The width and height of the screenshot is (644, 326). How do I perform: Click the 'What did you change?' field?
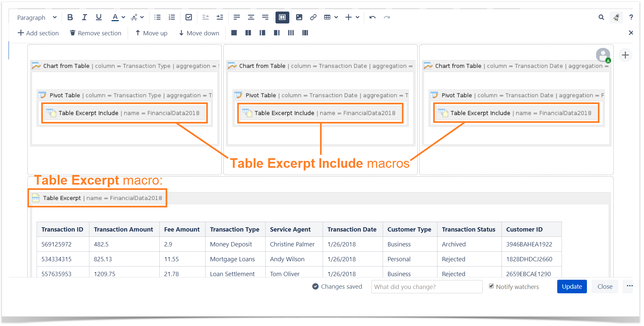(427, 287)
